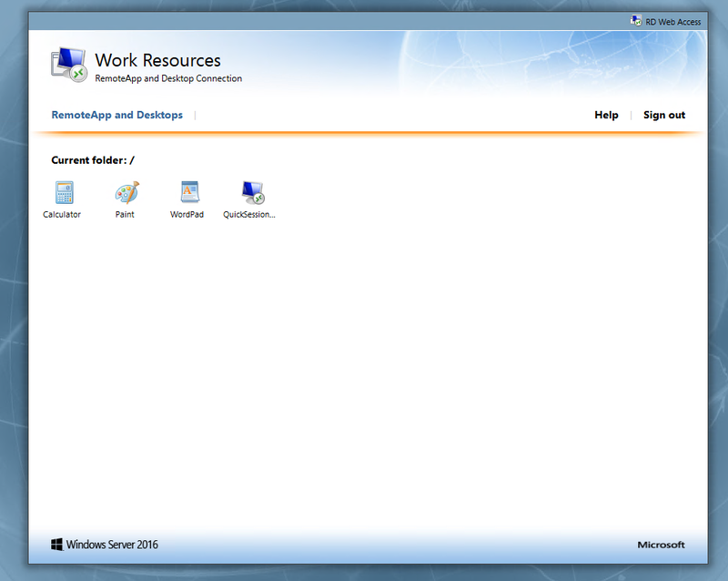Click the Paint label below its icon
Image resolution: width=728 pixels, height=581 pixels.
point(125,215)
